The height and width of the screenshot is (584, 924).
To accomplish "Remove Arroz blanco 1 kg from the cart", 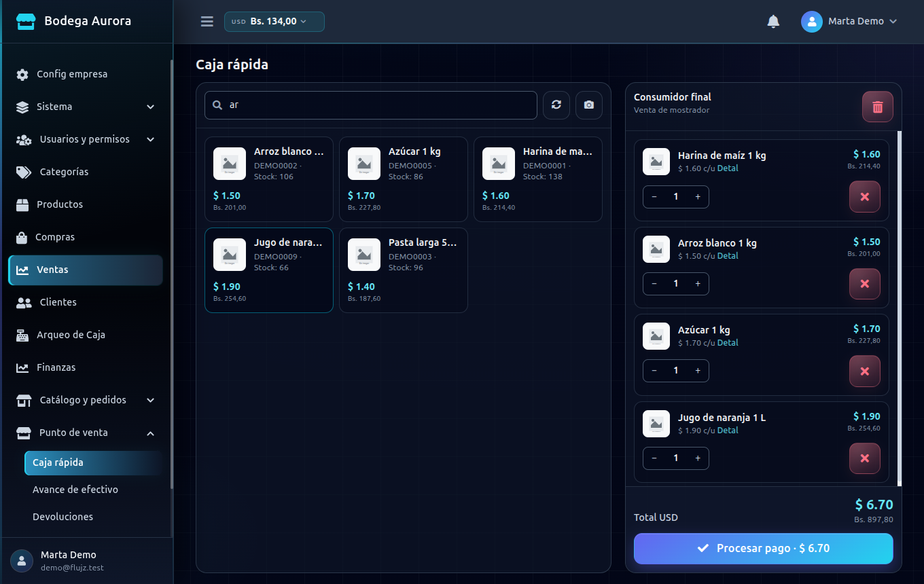I will 865,284.
